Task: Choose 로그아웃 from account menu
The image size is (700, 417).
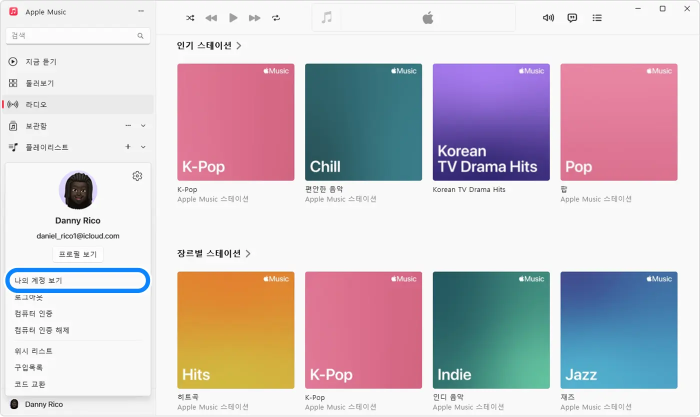Action: click(29, 297)
